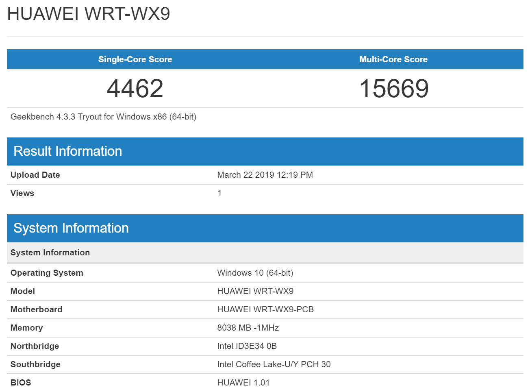Select the HUAWEI WRT-WX9-PCB value
This screenshot has height=392, width=532.
pyautogui.click(x=265, y=309)
